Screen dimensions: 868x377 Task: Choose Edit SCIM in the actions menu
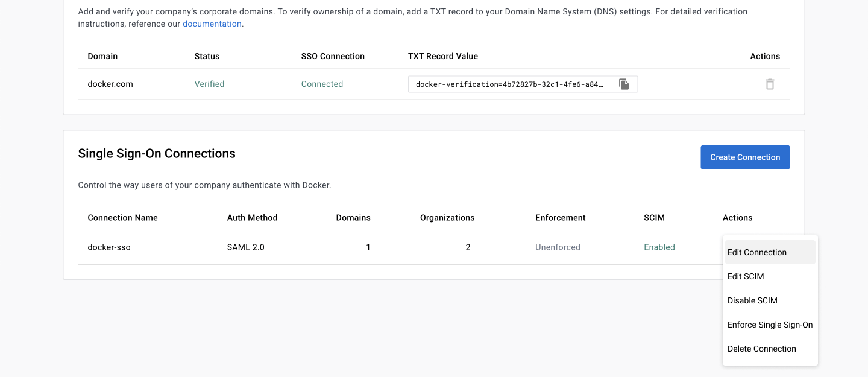pyautogui.click(x=770, y=276)
